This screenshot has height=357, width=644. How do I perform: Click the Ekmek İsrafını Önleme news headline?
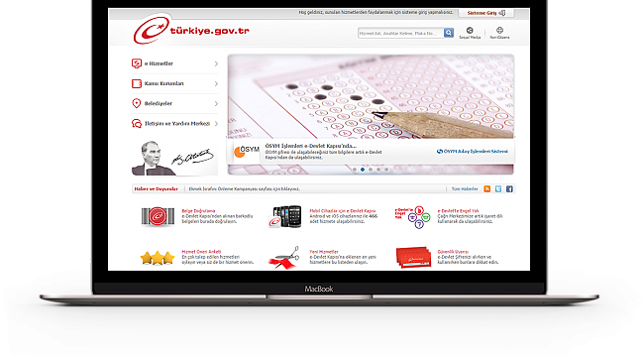(x=245, y=188)
